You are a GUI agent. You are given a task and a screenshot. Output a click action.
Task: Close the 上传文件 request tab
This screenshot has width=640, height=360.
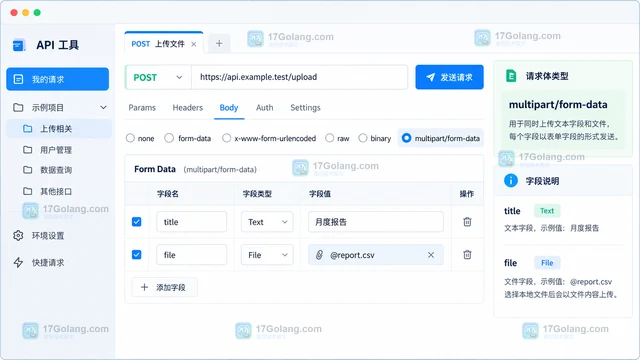pyautogui.click(x=194, y=44)
